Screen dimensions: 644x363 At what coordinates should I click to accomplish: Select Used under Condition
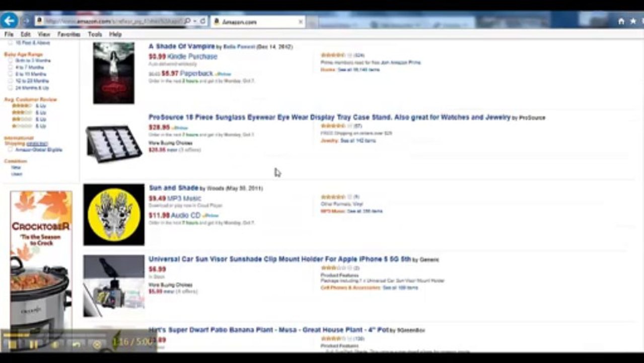tap(17, 174)
